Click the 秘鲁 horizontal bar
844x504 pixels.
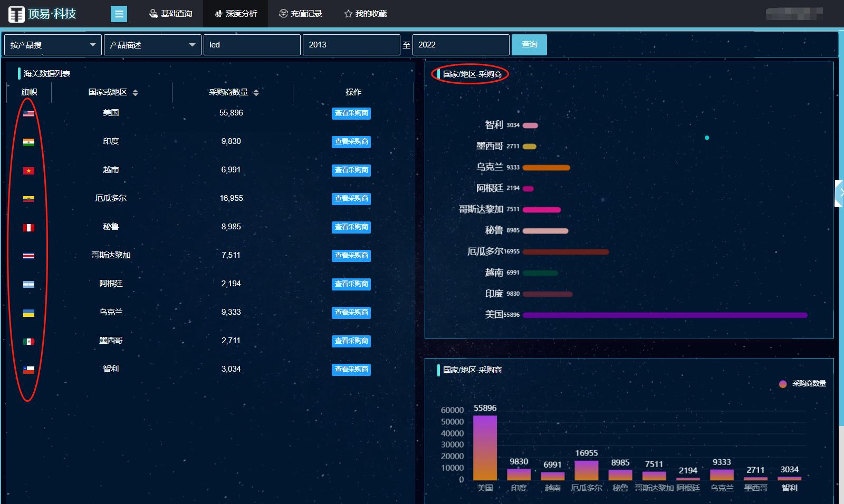[545, 231]
